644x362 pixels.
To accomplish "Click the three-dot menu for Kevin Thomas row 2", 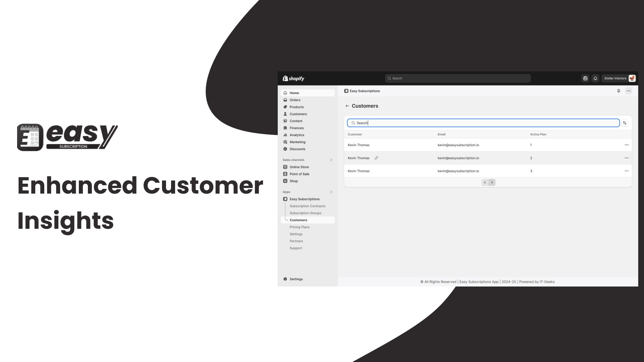I will tap(627, 158).
